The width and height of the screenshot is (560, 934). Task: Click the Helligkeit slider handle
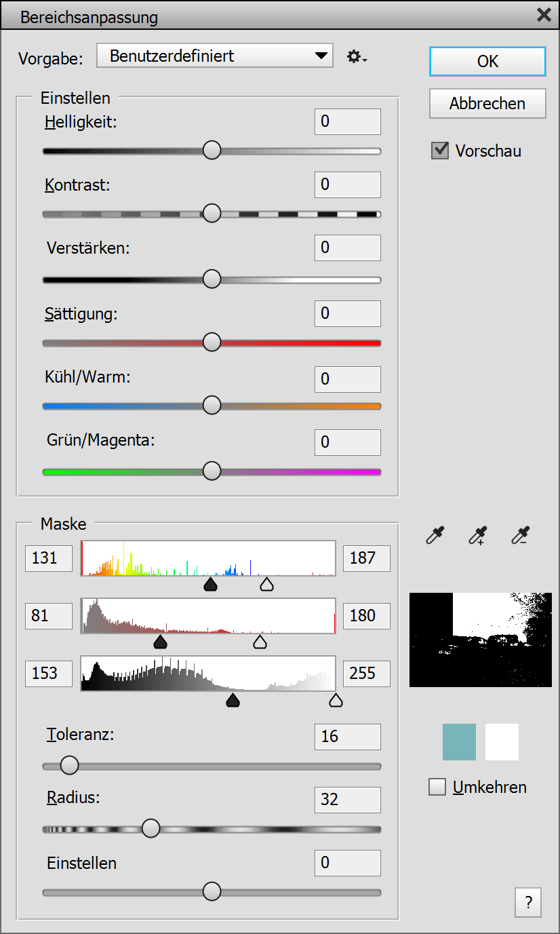(x=212, y=151)
